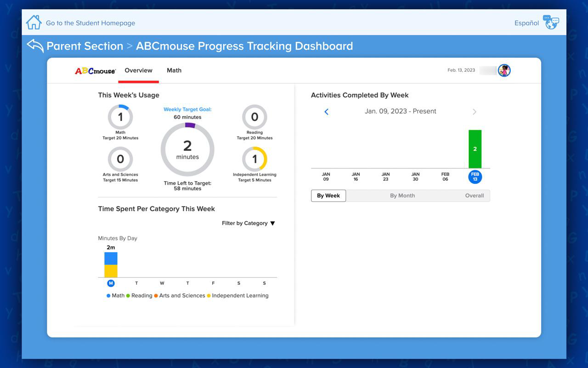Click the Reading usage ring showing 0
Screen dimensions: 588x368
pyautogui.click(x=254, y=117)
